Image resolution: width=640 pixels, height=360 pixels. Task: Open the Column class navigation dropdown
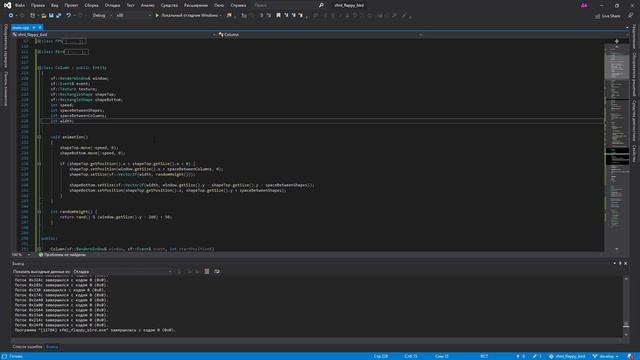click(x=320, y=35)
